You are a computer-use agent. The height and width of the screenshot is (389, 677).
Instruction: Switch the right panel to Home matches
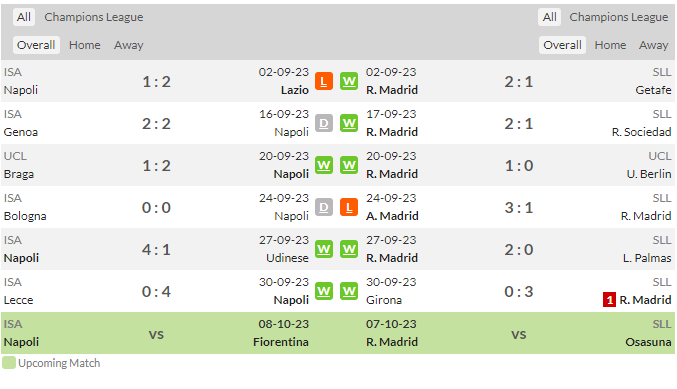(610, 45)
